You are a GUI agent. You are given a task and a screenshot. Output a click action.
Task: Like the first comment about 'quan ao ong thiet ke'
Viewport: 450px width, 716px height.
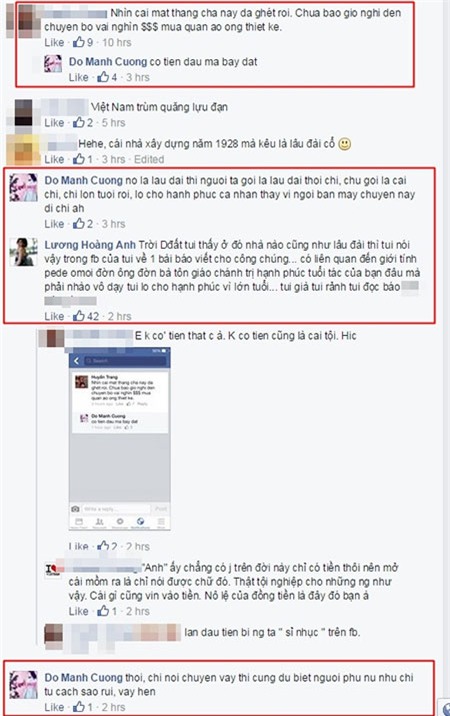click(x=54, y=42)
